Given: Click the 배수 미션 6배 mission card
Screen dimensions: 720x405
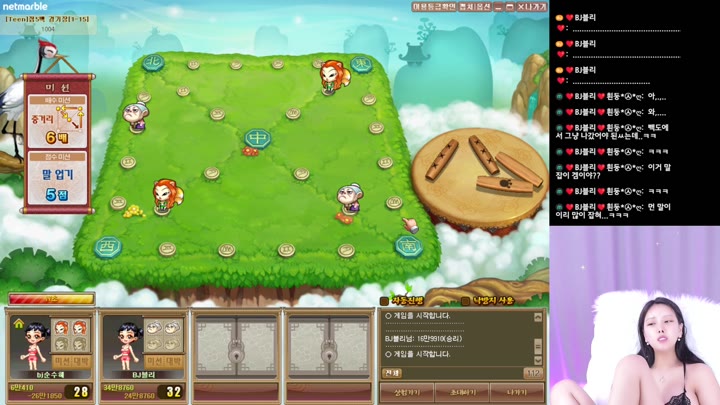Looking at the screenshot, I should tap(57, 121).
